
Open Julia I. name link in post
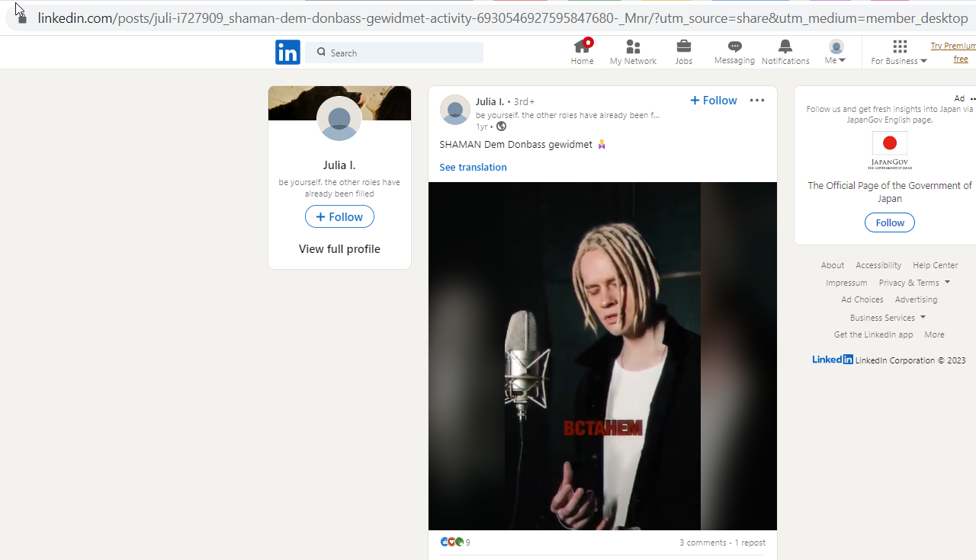tap(490, 101)
